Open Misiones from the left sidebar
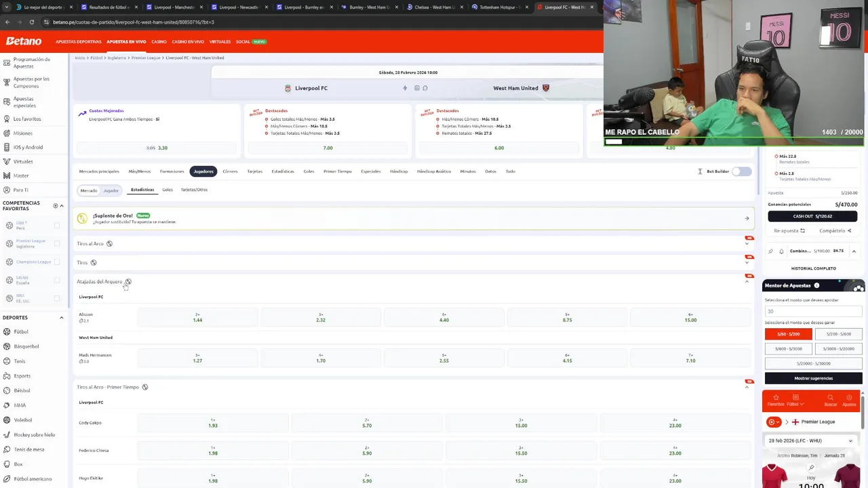 tap(22, 133)
